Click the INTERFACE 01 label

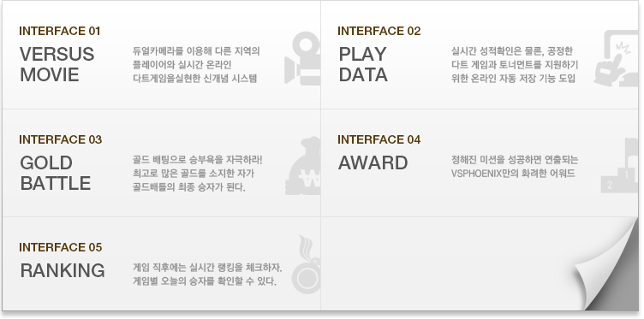pyautogui.click(x=60, y=31)
